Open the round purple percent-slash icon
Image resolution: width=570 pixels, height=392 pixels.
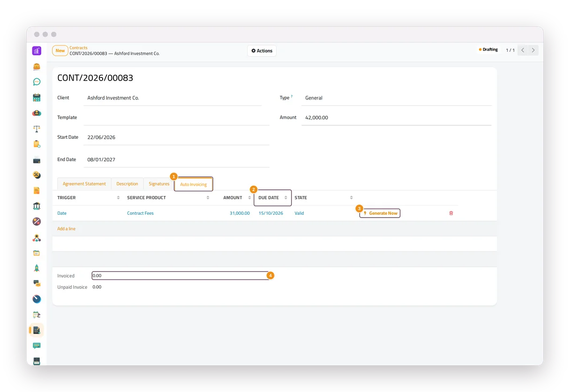[37, 221]
